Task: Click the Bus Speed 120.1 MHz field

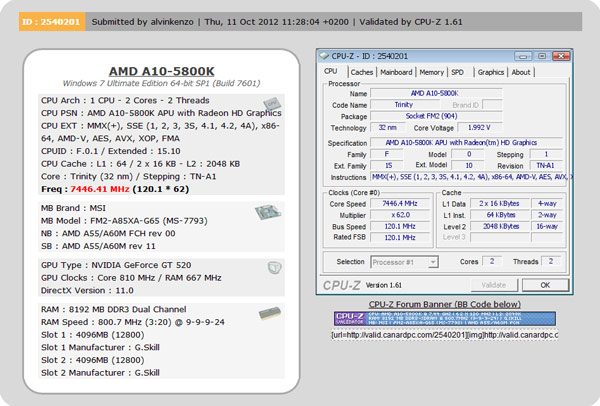Action: [x=400, y=227]
